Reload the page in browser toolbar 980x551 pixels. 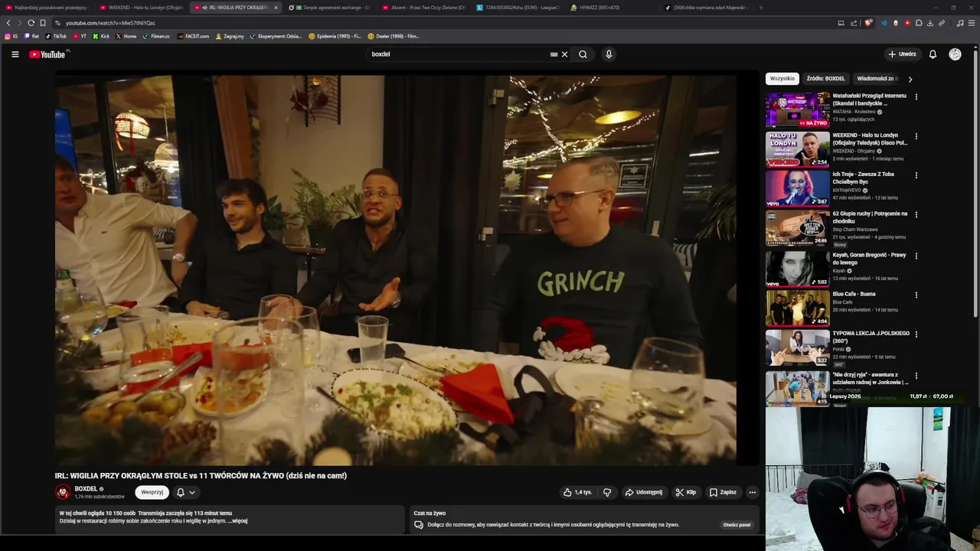(31, 23)
